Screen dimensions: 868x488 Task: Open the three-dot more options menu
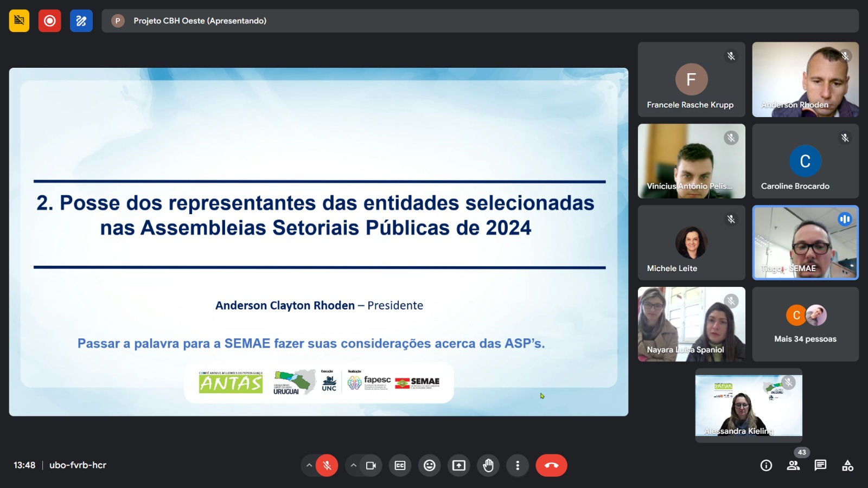(x=518, y=465)
